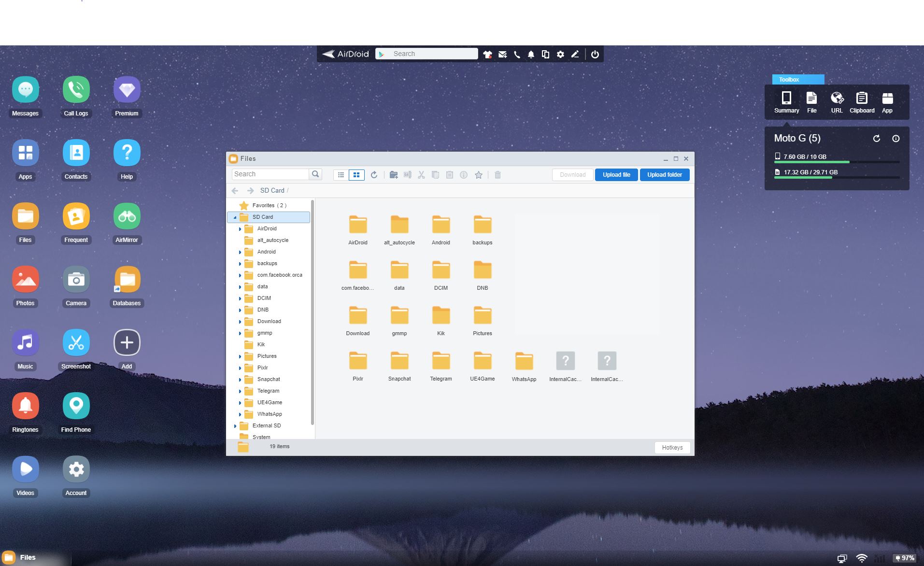This screenshot has height=566, width=924.
Task: Select Telegram folder in grid
Action: coord(441,366)
